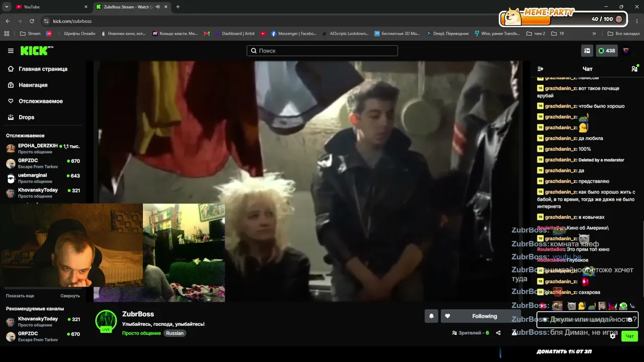Screen dimensions: 644x362
Task: Share the ZubrBoss stream
Action: 498,333
